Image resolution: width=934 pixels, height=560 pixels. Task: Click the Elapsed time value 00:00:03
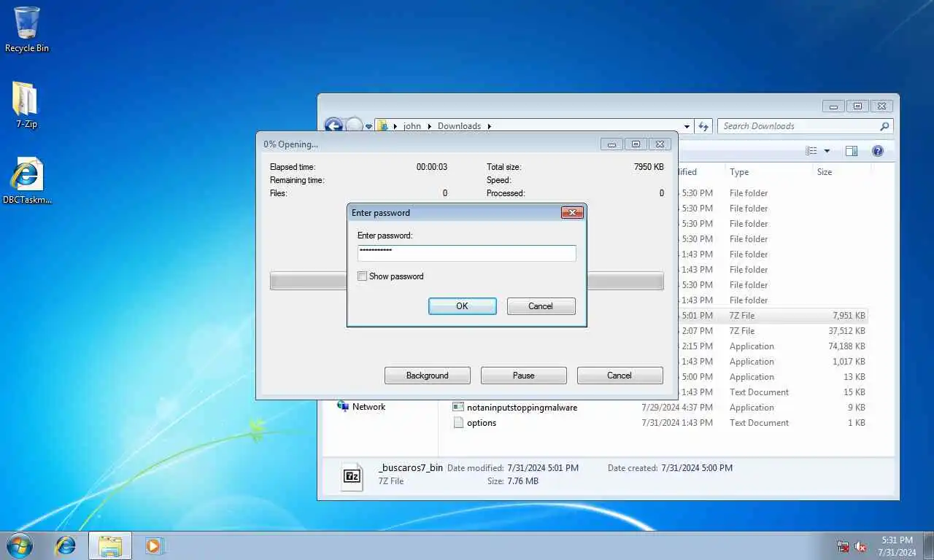point(432,167)
